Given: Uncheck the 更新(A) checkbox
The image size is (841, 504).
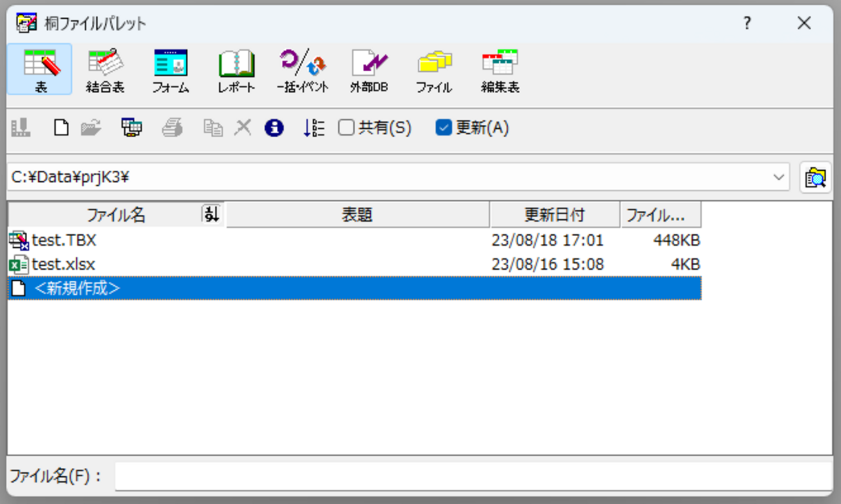Looking at the screenshot, I should tap(443, 128).
